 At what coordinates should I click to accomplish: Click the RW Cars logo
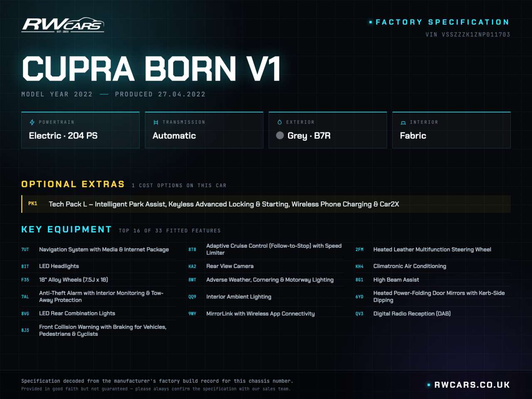click(x=63, y=25)
